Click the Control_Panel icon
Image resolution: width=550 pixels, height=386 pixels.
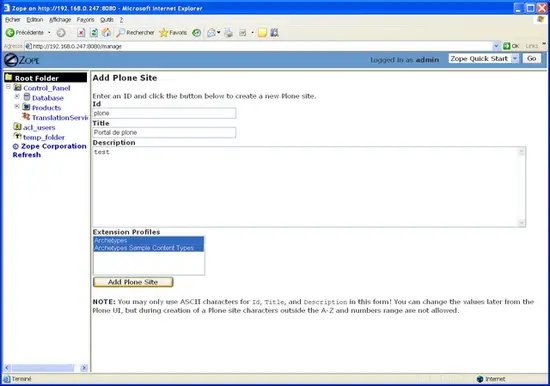point(18,87)
